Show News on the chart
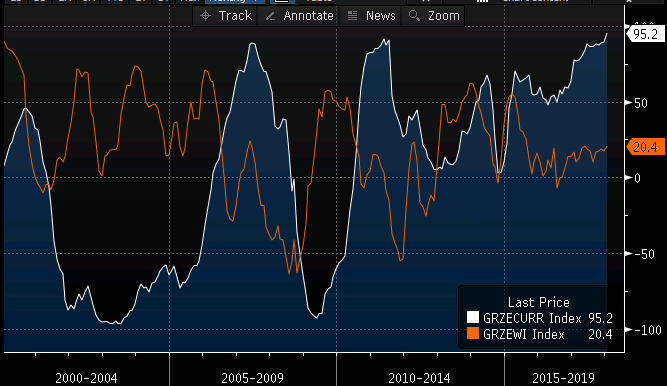The height and width of the screenshot is (386, 667). tap(371, 16)
